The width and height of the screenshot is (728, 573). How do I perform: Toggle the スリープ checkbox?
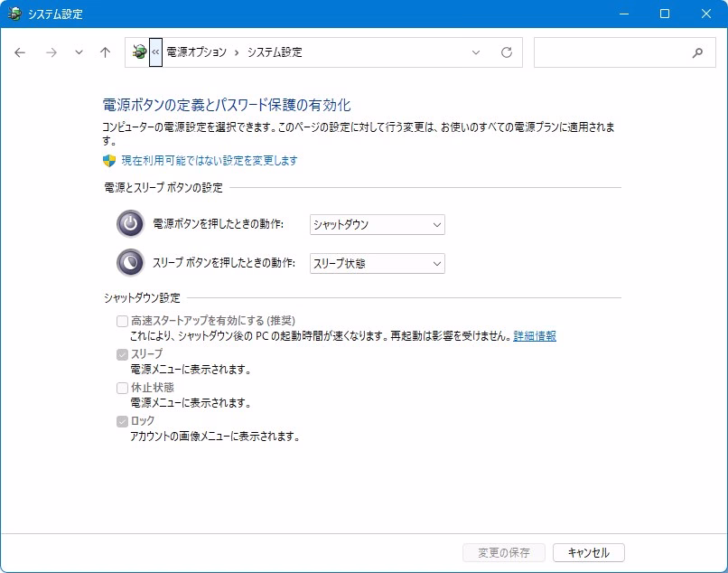tap(122, 354)
